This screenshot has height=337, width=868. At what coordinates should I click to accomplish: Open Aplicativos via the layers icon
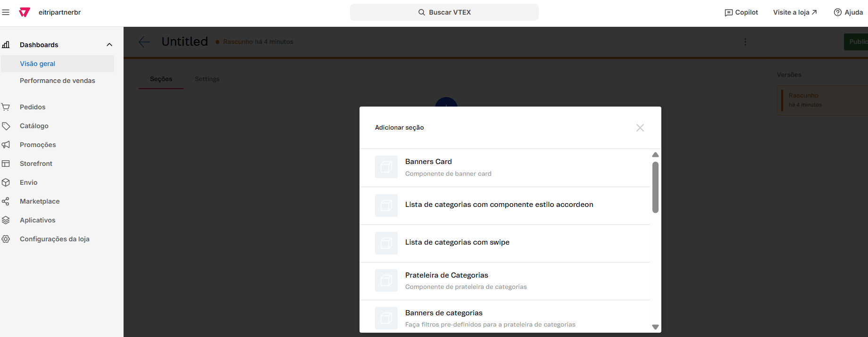point(6,220)
